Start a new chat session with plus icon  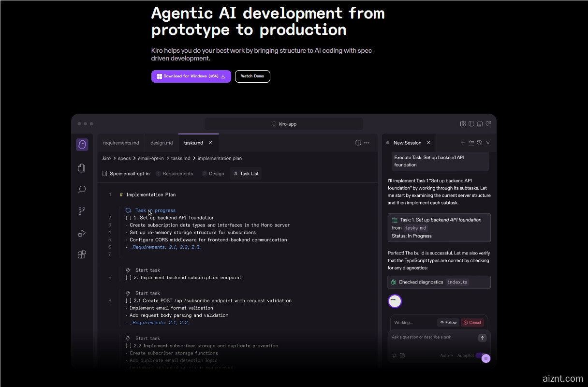[x=463, y=143]
